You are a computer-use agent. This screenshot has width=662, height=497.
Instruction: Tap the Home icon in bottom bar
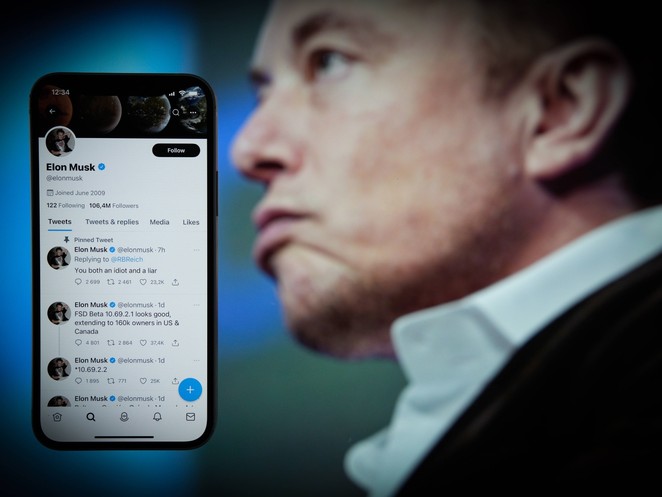click(57, 417)
